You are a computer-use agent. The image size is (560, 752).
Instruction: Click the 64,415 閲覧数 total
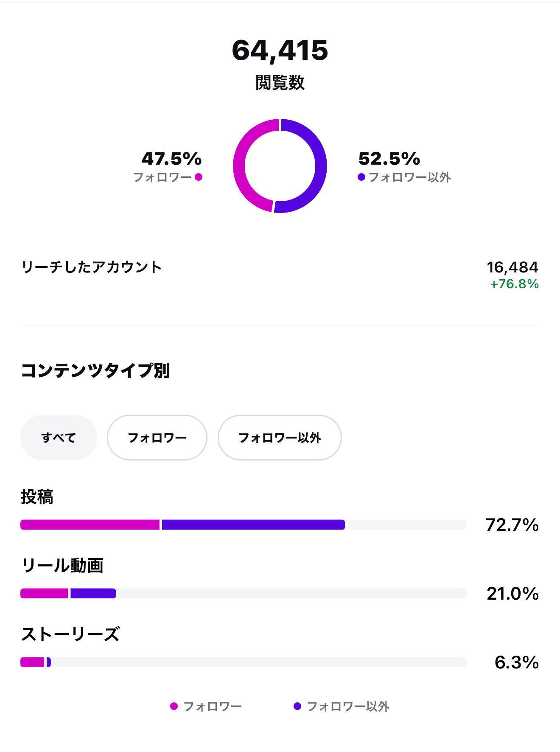(x=280, y=51)
